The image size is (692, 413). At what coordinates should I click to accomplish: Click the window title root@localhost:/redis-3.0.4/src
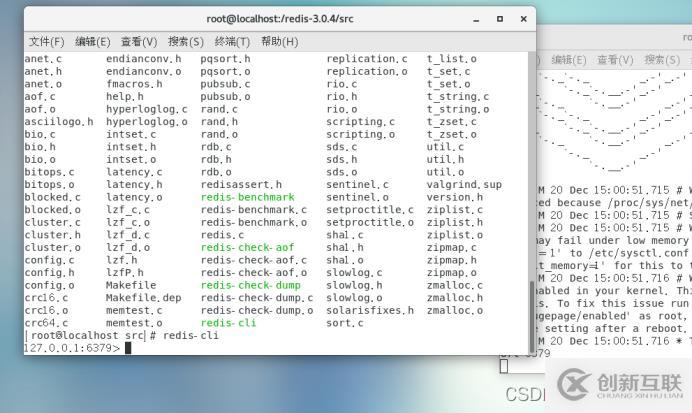tap(280, 19)
